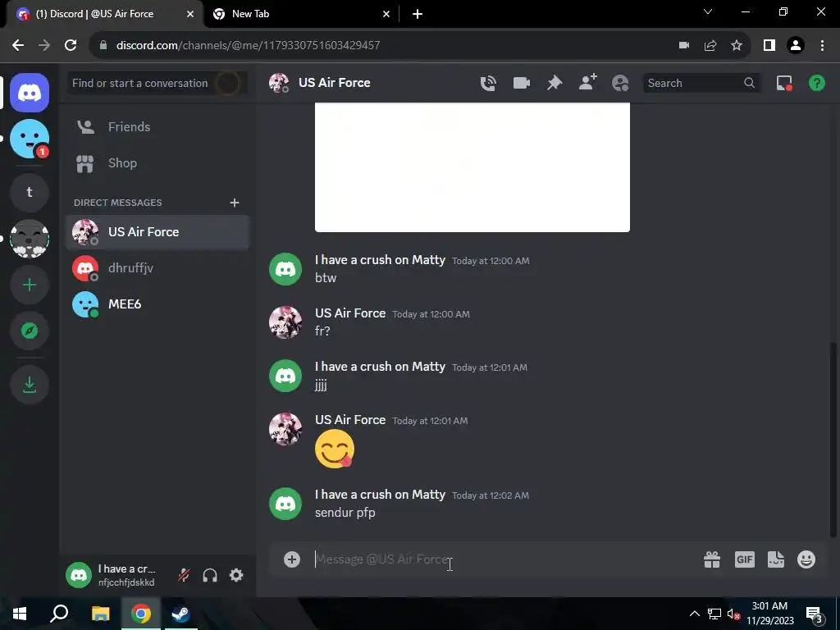The width and height of the screenshot is (840, 630).
Task: Click green Discord avatar beside 'sendur pfp'
Action: [x=285, y=504]
